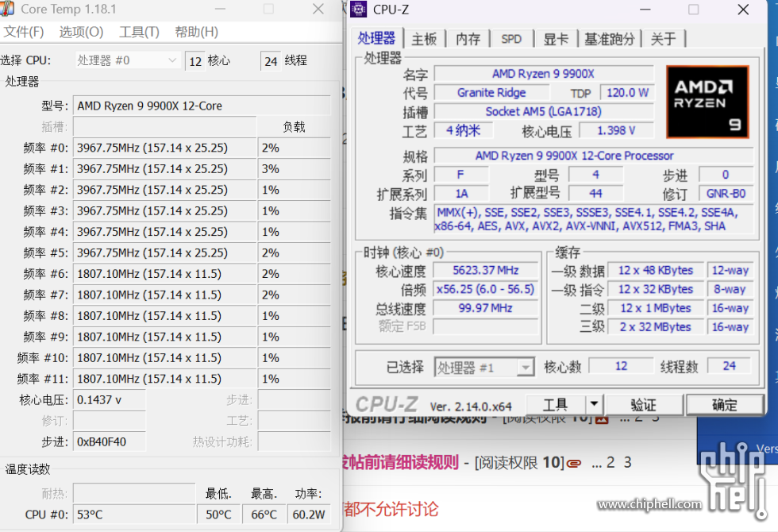778x532 pixels.
Task: Click the CPU-Z 核心电压 value 1.398 V
Action: pos(616,130)
